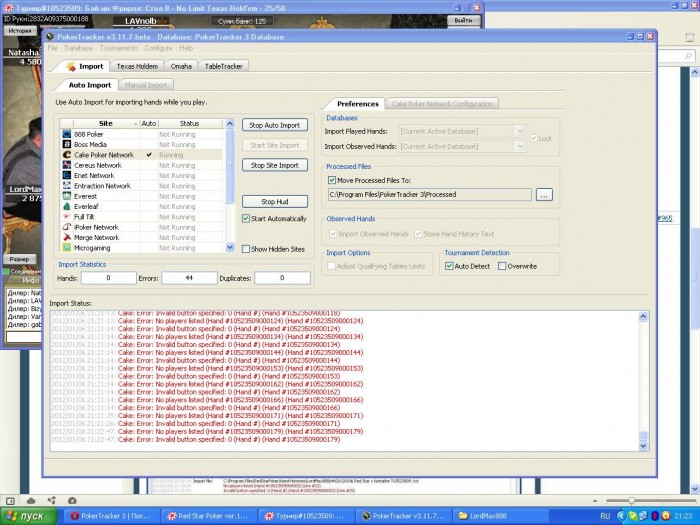700x525 pixels.
Task: Click Import Status log scroll up arrow
Action: pos(643,317)
